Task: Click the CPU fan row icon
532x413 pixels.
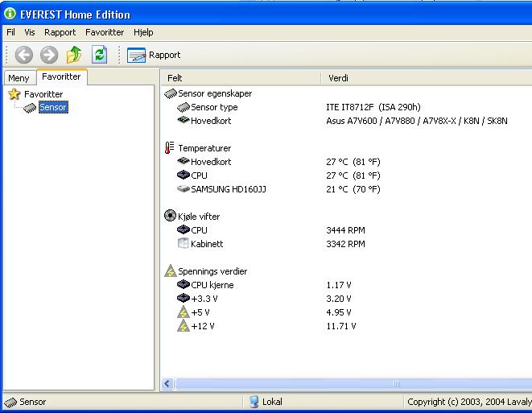Action: 184,229
